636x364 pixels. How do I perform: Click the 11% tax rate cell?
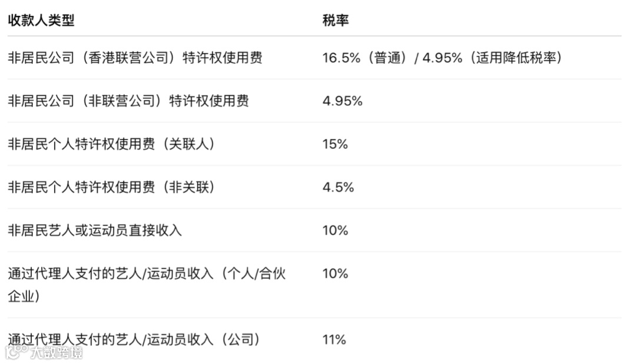coord(334,339)
